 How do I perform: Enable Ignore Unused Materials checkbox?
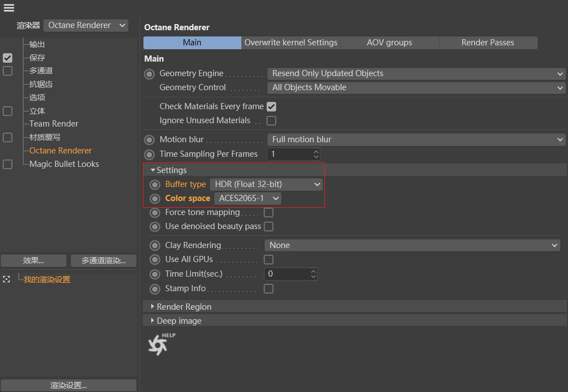[271, 120]
